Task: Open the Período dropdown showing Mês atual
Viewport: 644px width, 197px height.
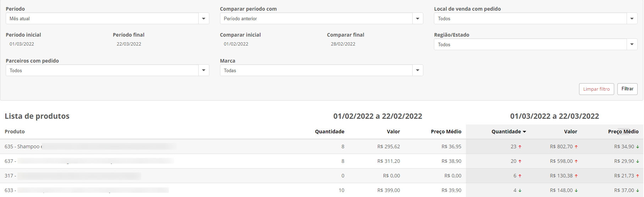Action: click(204, 18)
